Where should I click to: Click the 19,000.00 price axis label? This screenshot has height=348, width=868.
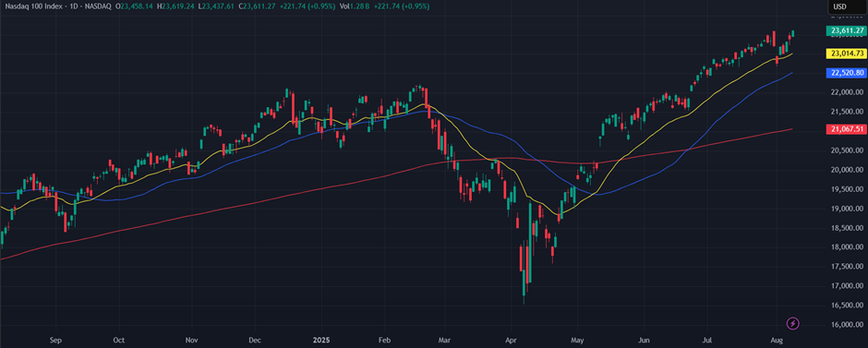coord(847,209)
